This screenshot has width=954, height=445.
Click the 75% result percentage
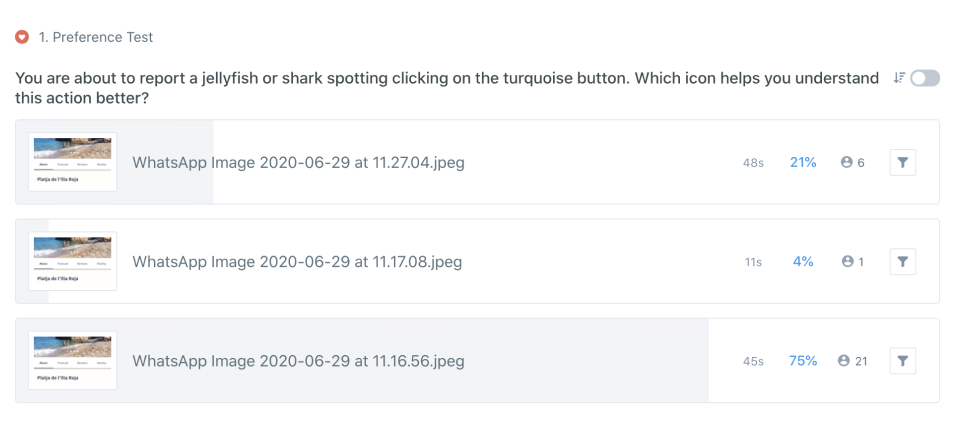[803, 360]
